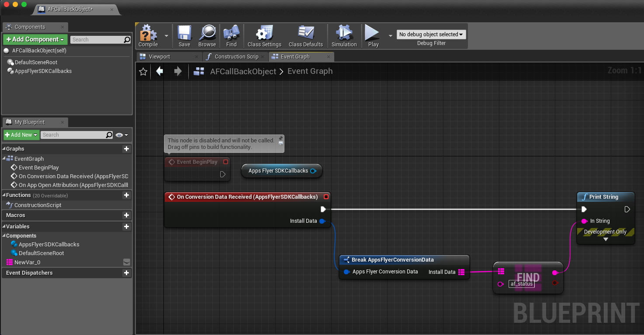Click the NewVar_0 pink map type swatch
Image resolution: width=644 pixels, height=335 pixels.
tap(10, 262)
